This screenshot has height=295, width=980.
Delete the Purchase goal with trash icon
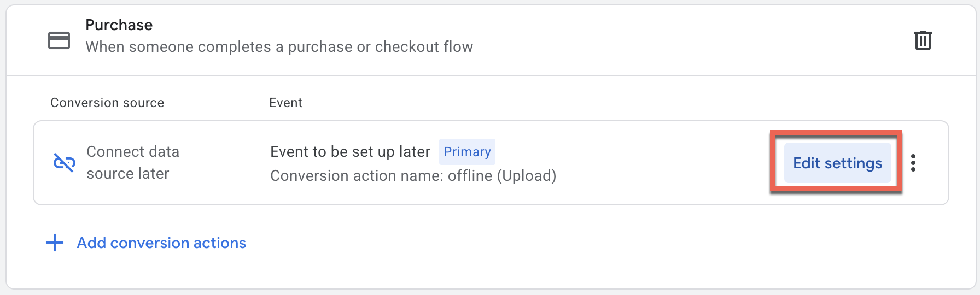923,40
